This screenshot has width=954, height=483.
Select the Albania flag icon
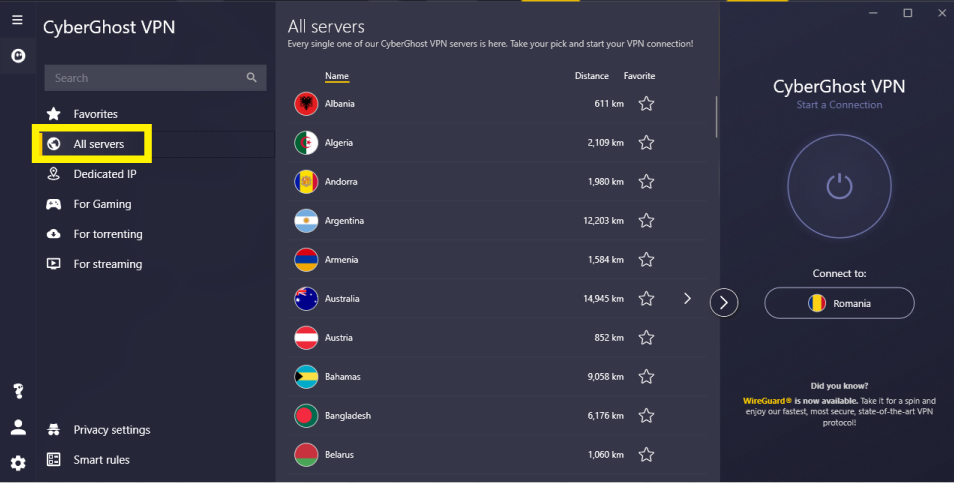click(306, 103)
